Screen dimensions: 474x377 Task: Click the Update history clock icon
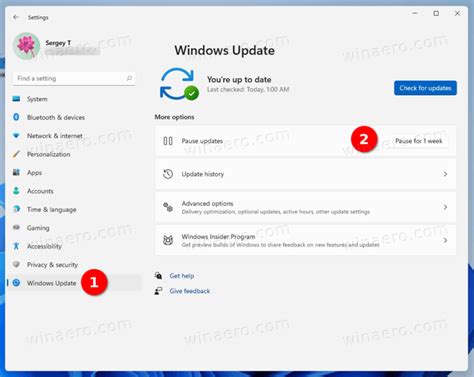coord(168,174)
